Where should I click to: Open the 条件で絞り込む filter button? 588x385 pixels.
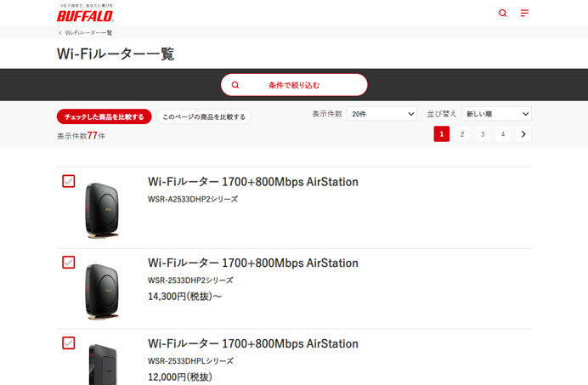[294, 85]
